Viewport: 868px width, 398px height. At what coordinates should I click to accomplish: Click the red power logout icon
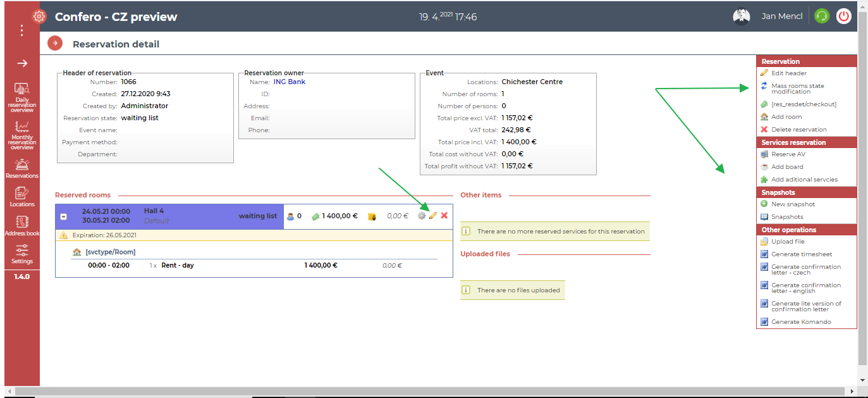(844, 16)
